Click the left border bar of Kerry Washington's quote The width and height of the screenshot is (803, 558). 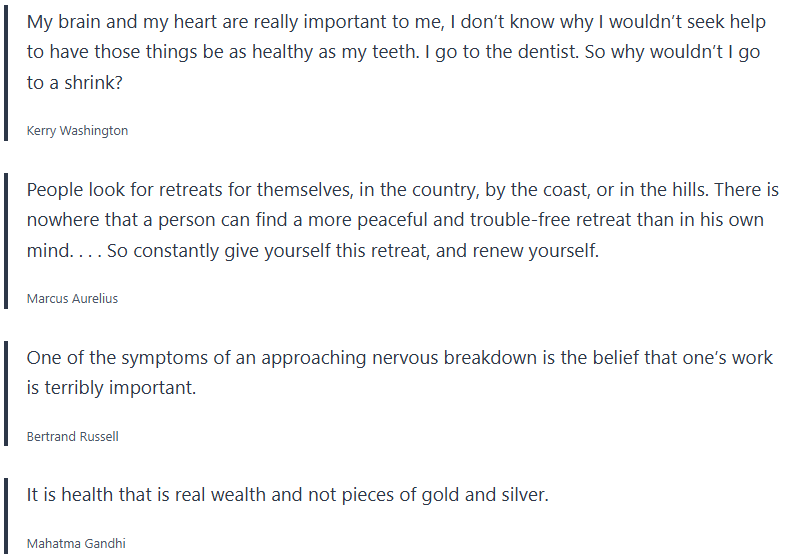coord(5,72)
